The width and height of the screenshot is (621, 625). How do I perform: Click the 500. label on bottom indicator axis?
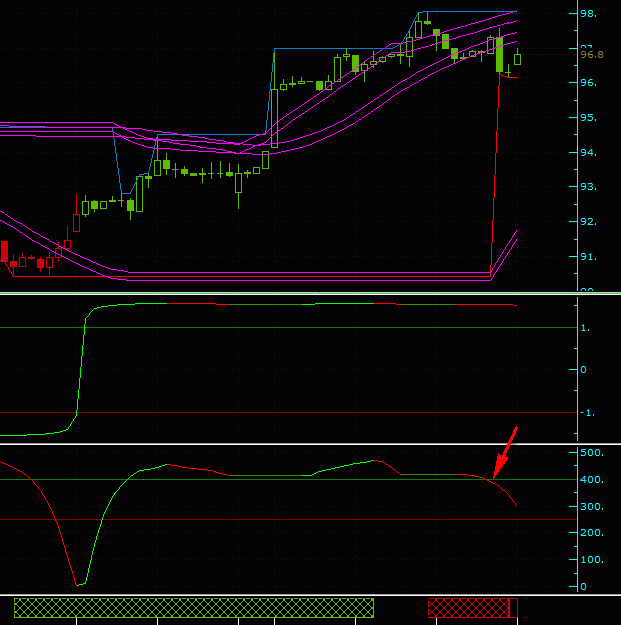[x=592, y=453]
